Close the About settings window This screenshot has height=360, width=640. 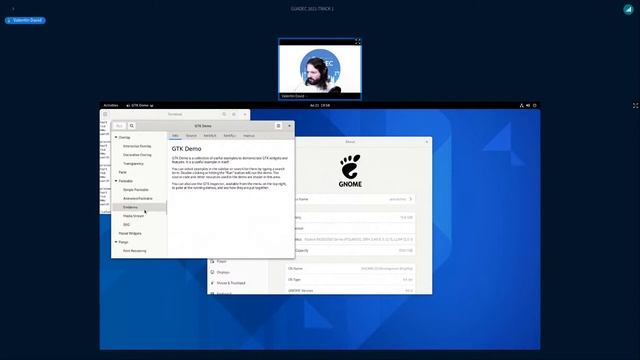[427, 142]
